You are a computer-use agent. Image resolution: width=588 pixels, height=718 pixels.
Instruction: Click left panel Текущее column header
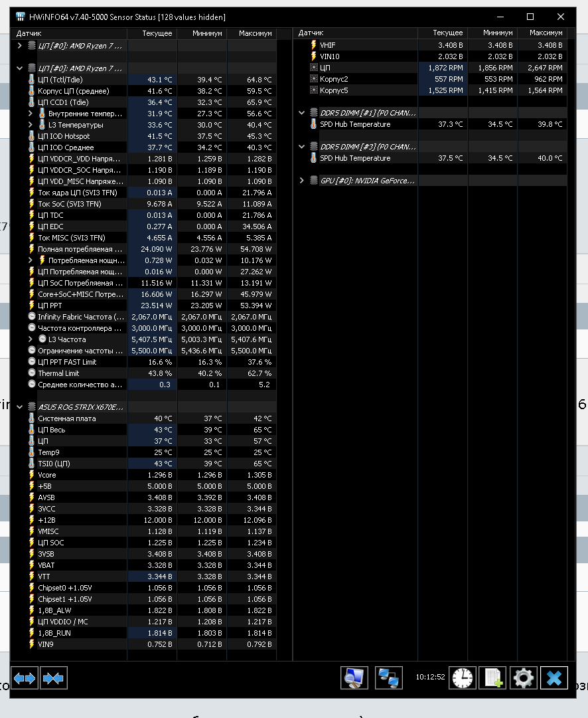[x=152, y=33]
